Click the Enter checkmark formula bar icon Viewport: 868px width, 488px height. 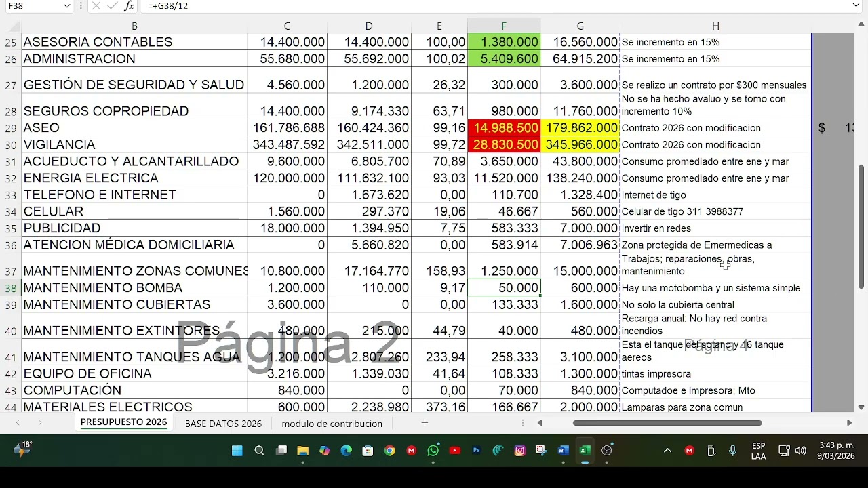click(x=113, y=6)
